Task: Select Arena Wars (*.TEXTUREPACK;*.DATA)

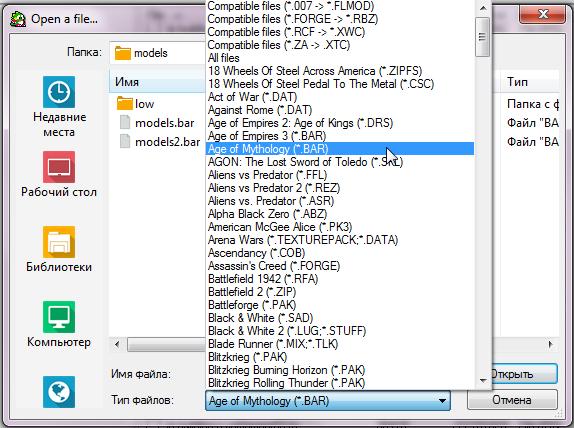Action: click(340, 240)
